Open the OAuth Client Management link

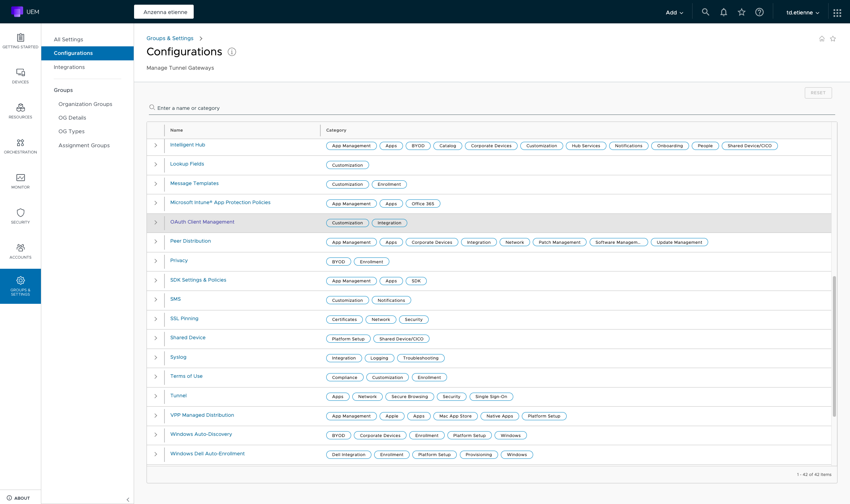[202, 222]
